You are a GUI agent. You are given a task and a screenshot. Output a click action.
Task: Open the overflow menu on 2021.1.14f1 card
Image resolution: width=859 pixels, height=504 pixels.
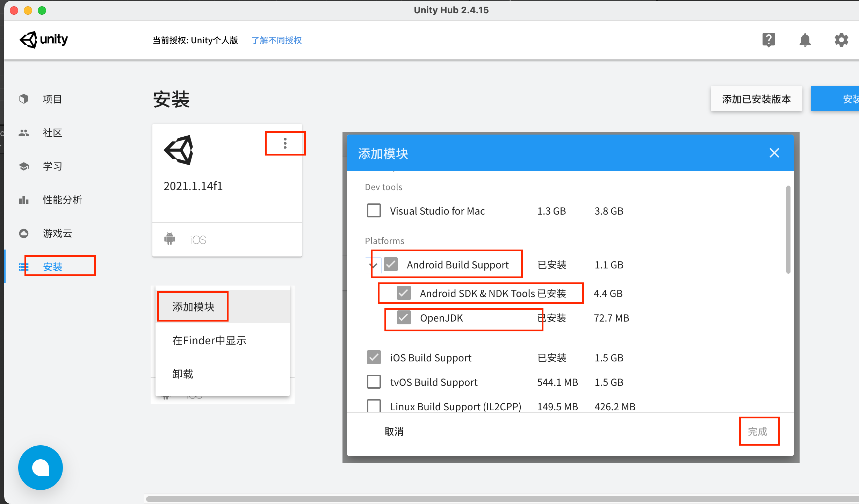(x=285, y=143)
